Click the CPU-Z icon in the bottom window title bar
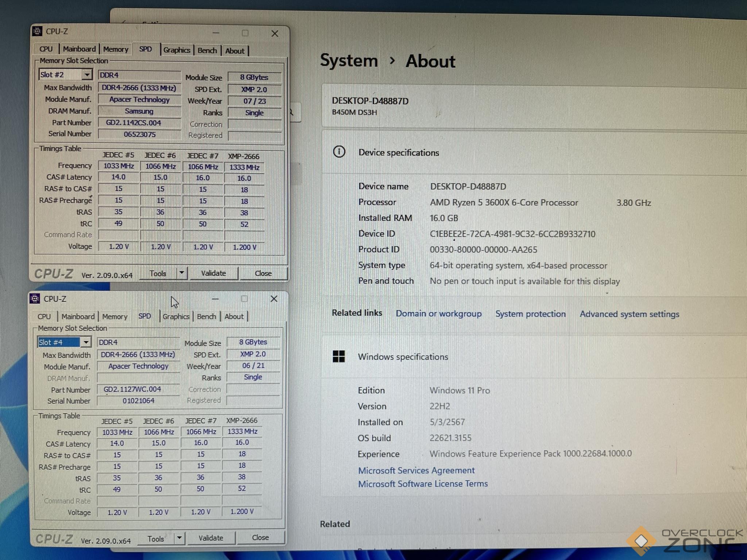The height and width of the screenshot is (560, 747). pos(35,299)
